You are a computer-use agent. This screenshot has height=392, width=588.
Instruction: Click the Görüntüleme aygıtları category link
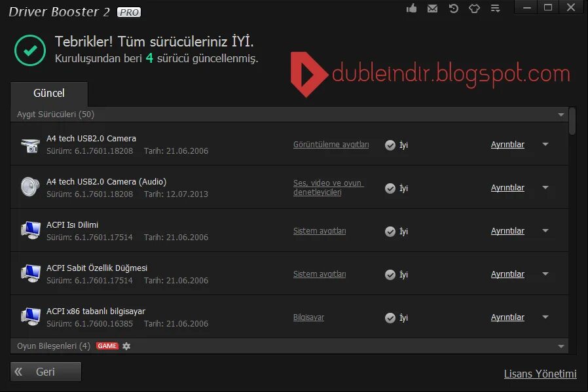pyautogui.click(x=331, y=145)
